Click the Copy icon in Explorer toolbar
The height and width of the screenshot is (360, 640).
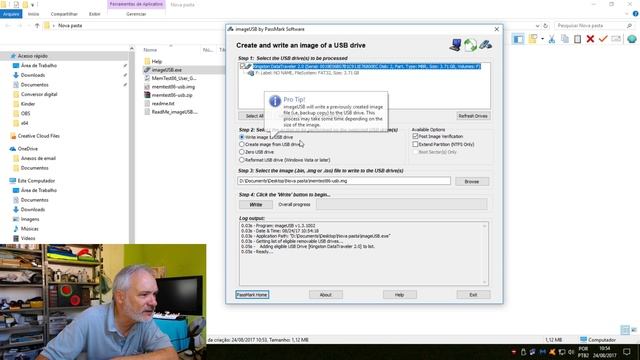[x=565, y=39]
